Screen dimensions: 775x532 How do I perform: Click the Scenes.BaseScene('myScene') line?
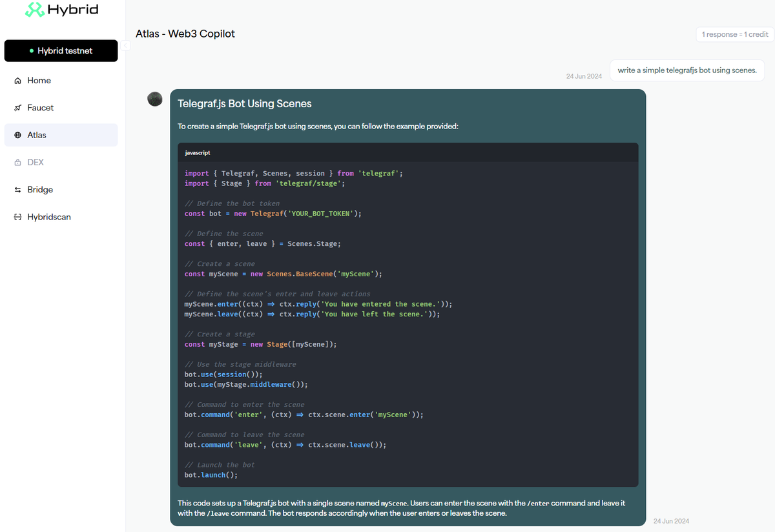tap(283, 274)
